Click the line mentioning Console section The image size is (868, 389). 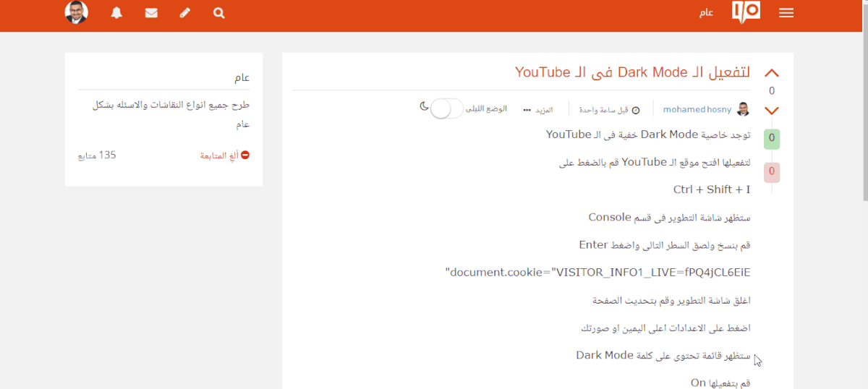pyautogui.click(x=669, y=218)
